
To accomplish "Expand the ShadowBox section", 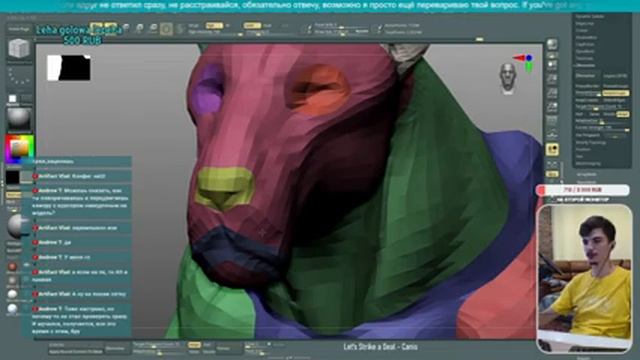I will [587, 37].
